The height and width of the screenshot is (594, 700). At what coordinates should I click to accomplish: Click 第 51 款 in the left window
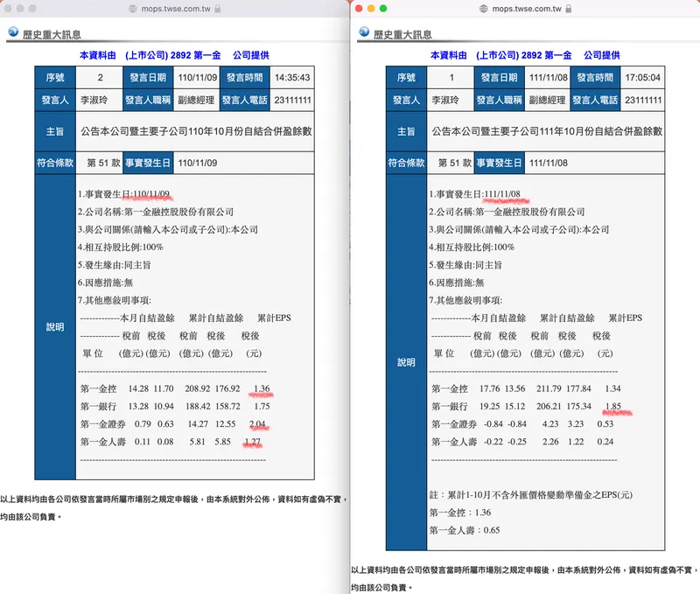click(103, 163)
